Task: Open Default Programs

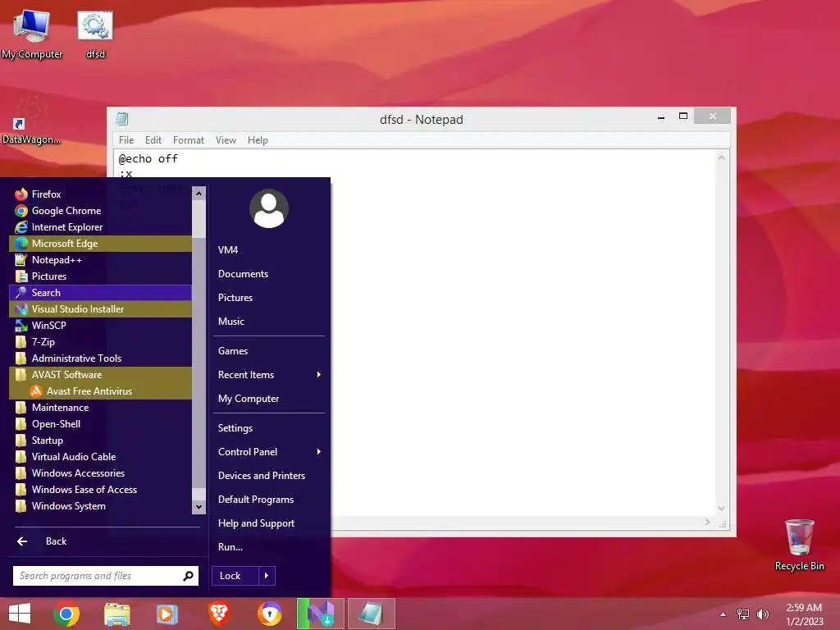Action: pyautogui.click(x=269, y=500)
